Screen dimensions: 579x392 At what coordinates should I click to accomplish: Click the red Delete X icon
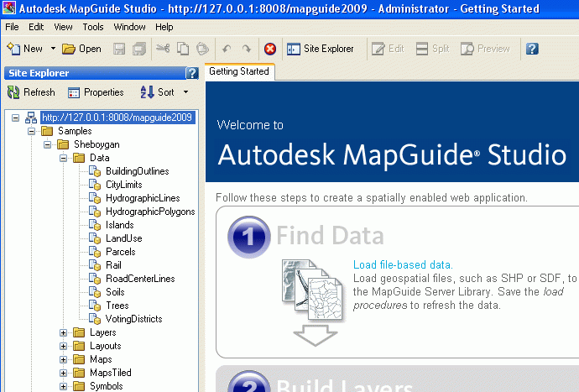click(x=270, y=49)
